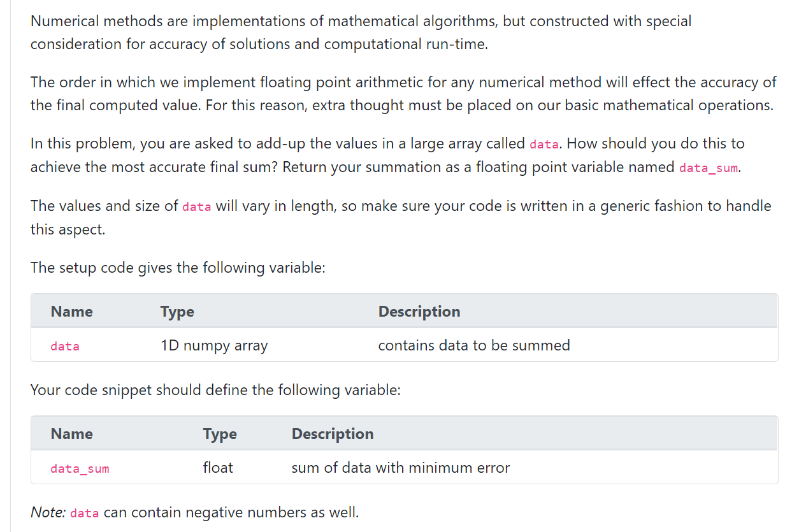Click 'Name' header above the 'data_sum' cell
Viewport: 792px width, 532px height.
pos(71,434)
